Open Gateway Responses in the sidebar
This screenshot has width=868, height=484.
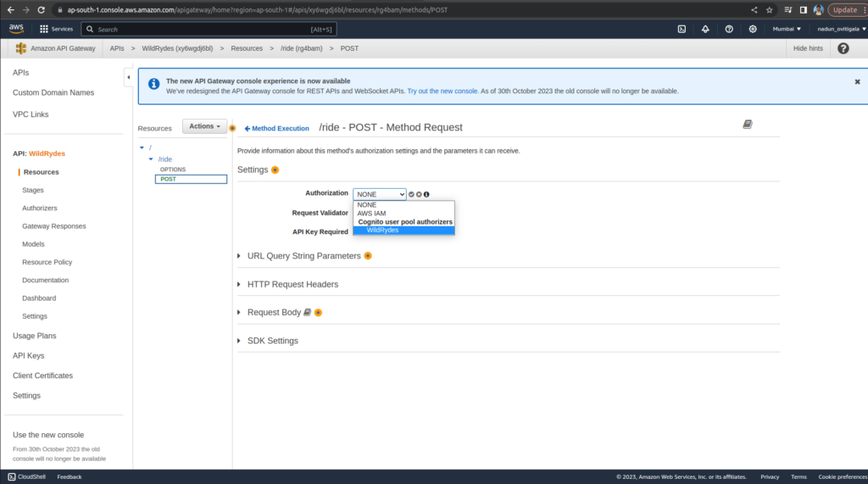53,226
